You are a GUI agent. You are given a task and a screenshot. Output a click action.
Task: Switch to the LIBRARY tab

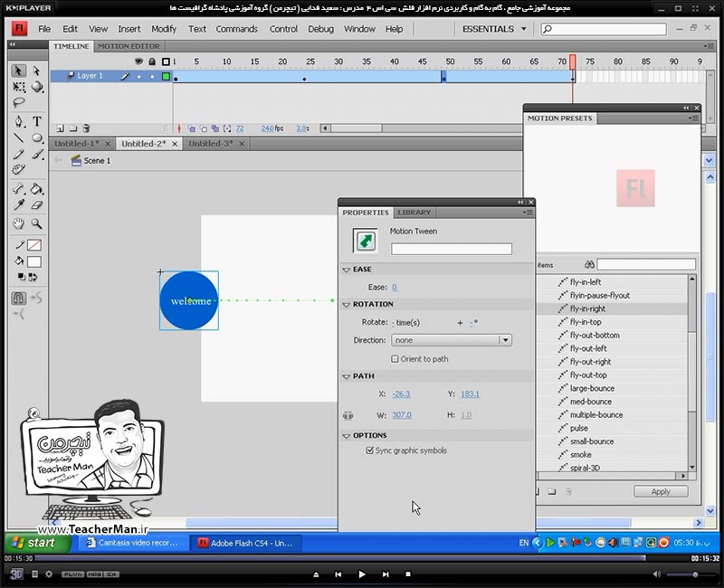coord(414,213)
